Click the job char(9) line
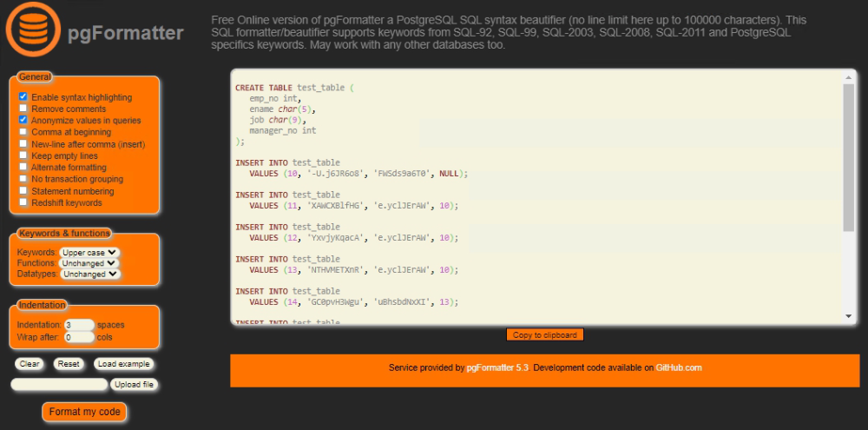 click(x=278, y=120)
